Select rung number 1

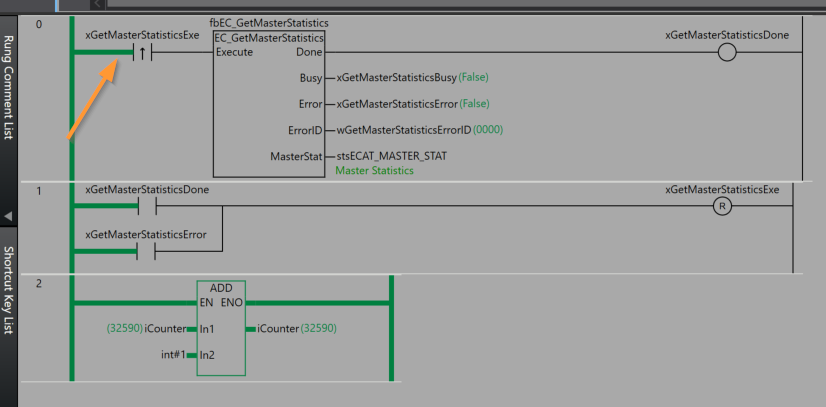pos(38,190)
